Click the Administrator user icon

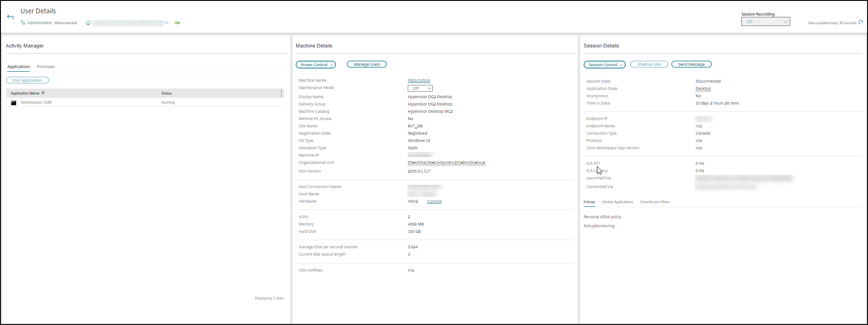(23, 22)
